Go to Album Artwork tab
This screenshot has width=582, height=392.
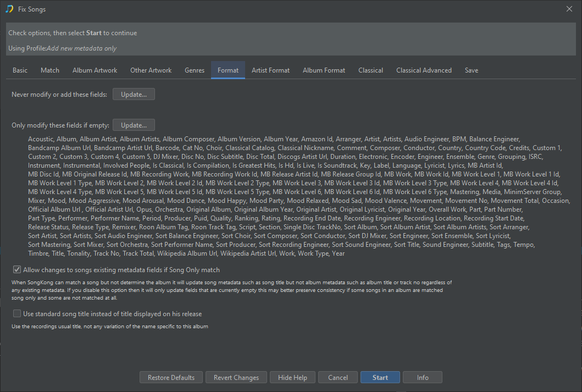tap(95, 70)
